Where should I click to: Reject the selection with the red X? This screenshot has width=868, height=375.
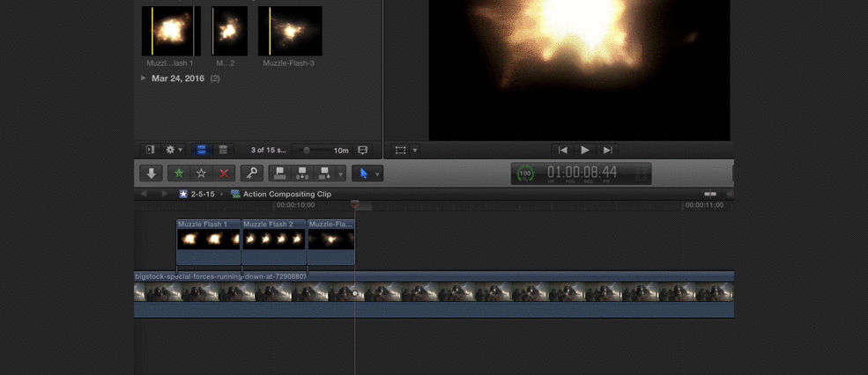click(x=224, y=173)
